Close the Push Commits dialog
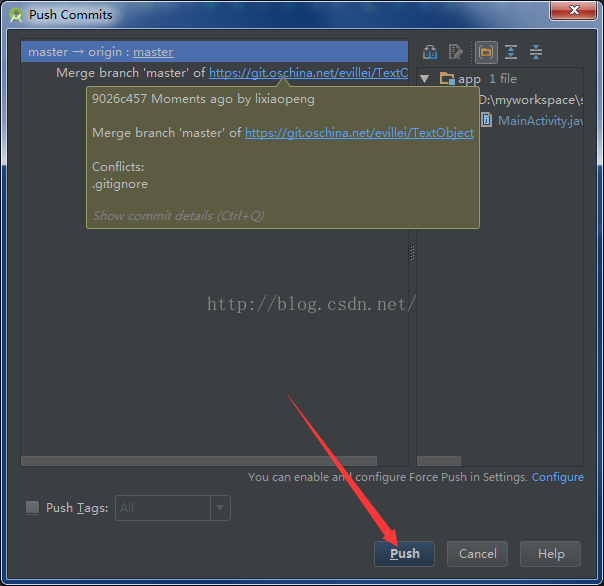The width and height of the screenshot is (604, 586). click(x=574, y=10)
